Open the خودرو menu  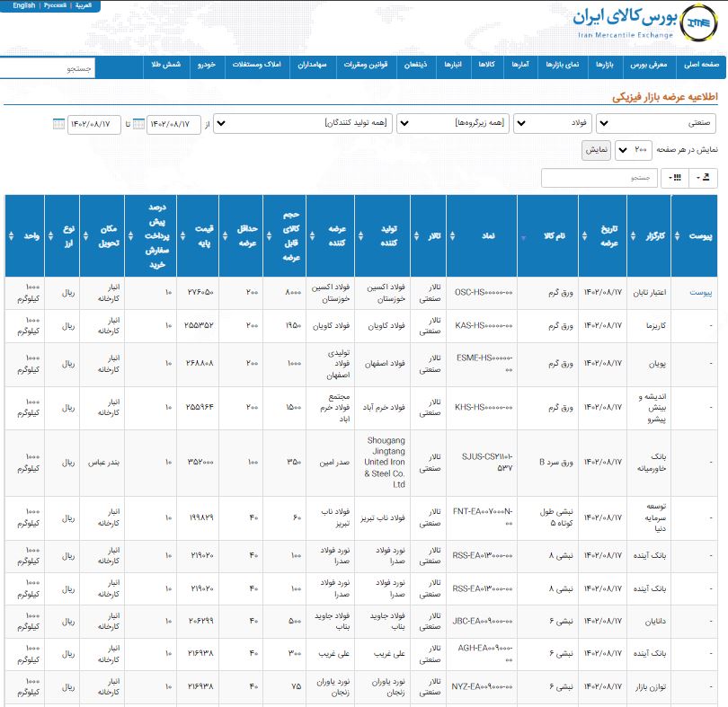[x=206, y=65]
